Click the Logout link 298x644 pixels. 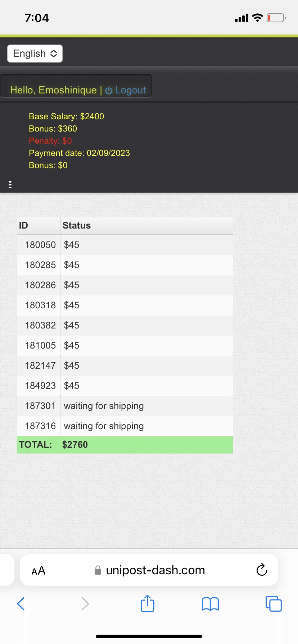(131, 90)
